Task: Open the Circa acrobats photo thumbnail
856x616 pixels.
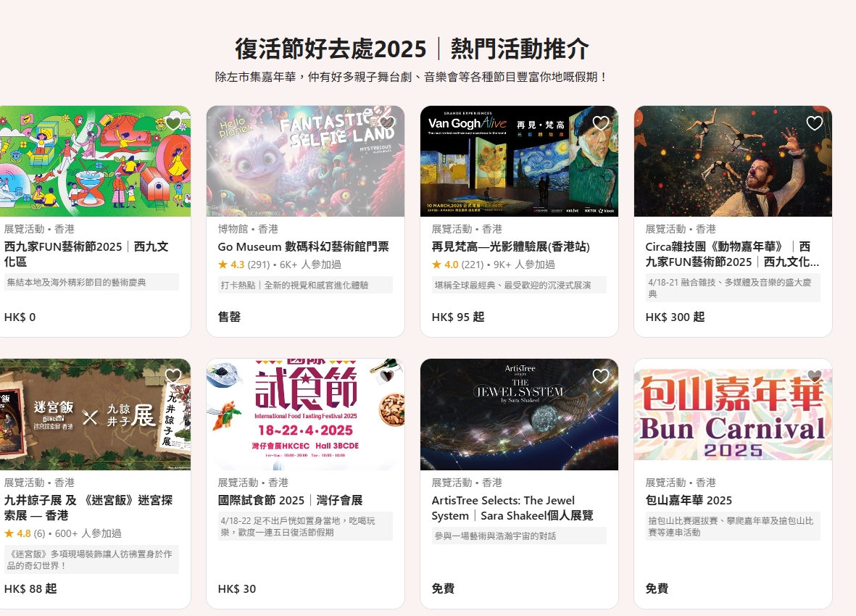Action: [733, 162]
